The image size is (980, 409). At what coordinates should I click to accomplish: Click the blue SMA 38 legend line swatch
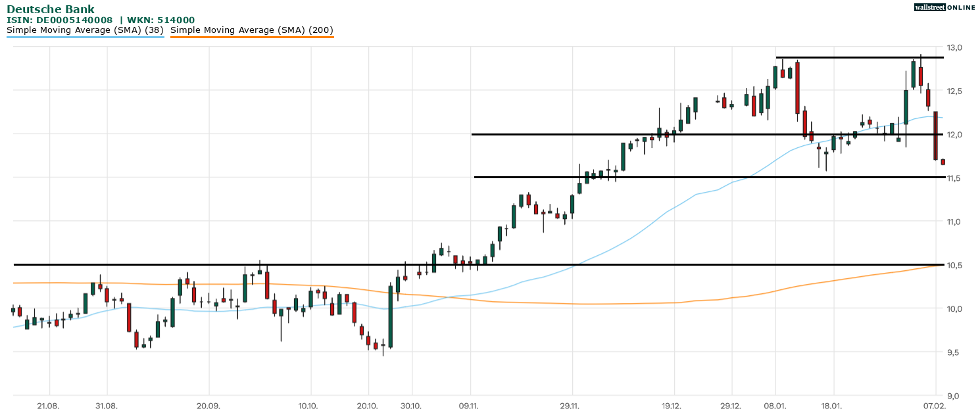85,37
